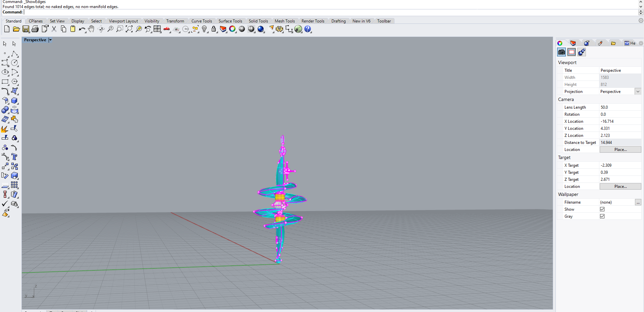Image resolution: width=644 pixels, height=312 pixels.
Task: Select the Polyline tool
Action: click(x=14, y=54)
